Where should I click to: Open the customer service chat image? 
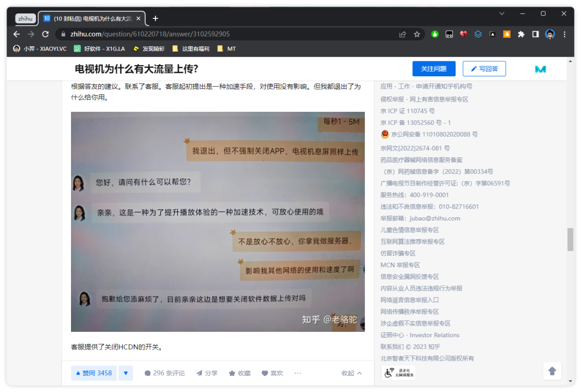(218, 222)
